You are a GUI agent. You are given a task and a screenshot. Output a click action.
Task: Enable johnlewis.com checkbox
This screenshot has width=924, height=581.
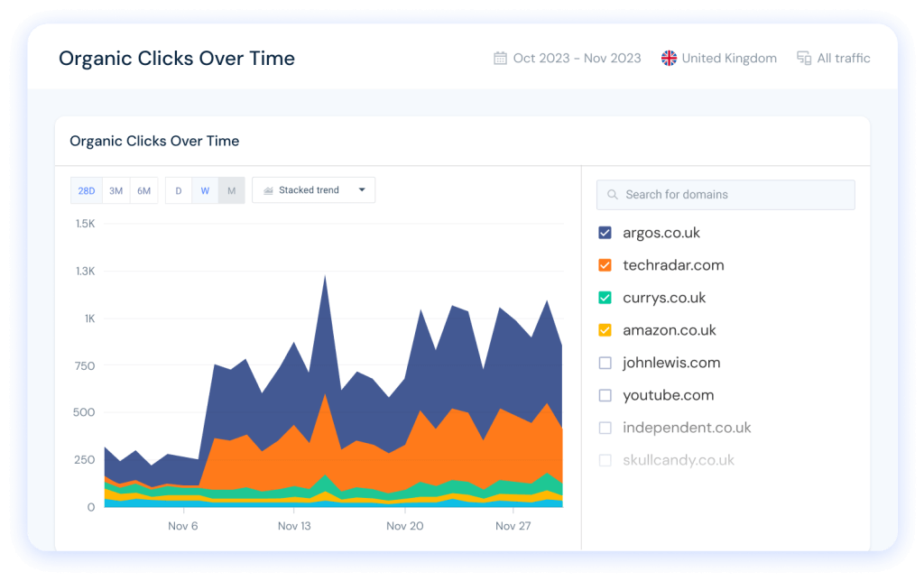coord(605,363)
